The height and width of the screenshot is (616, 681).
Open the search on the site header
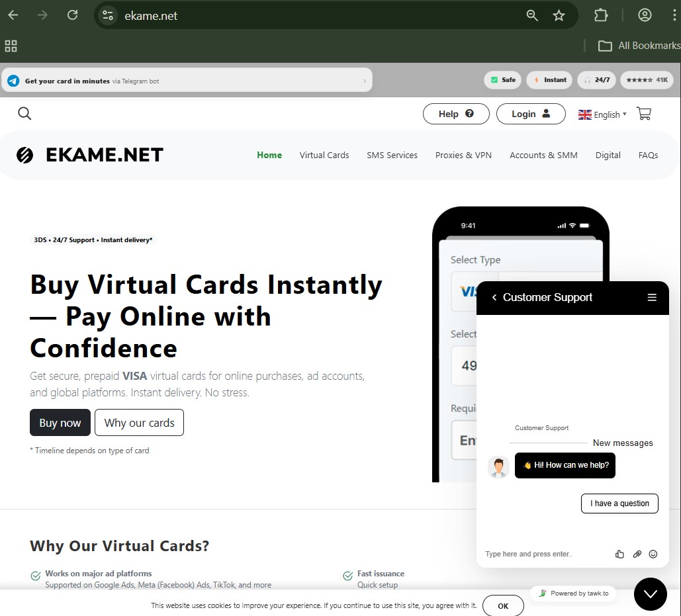pyautogui.click(x=24, y=113)
